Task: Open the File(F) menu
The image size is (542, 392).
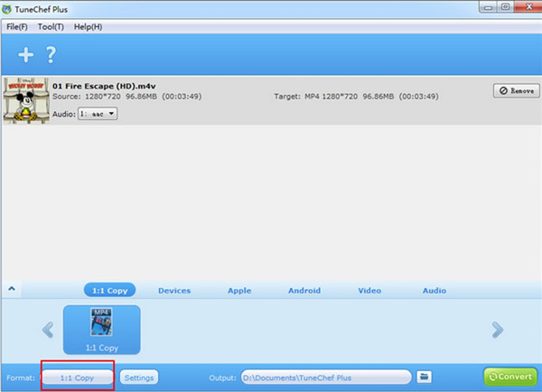Action: pyautogui.click(x=17, y=26)
